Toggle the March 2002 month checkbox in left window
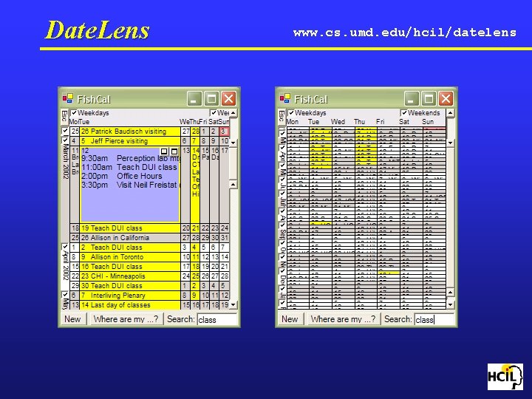This screenshot has width=532, height=399. [65, 140]
